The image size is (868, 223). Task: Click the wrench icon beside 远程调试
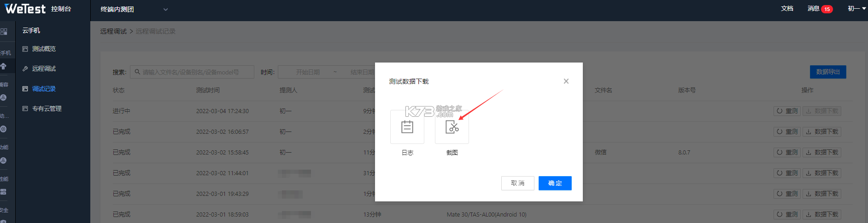[25, 69]
